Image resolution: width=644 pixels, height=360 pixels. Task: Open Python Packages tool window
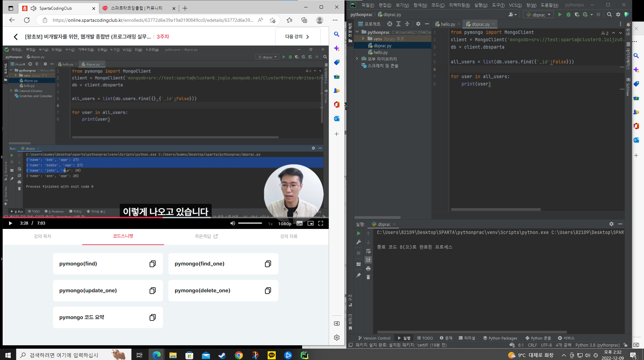pos(500,338)
